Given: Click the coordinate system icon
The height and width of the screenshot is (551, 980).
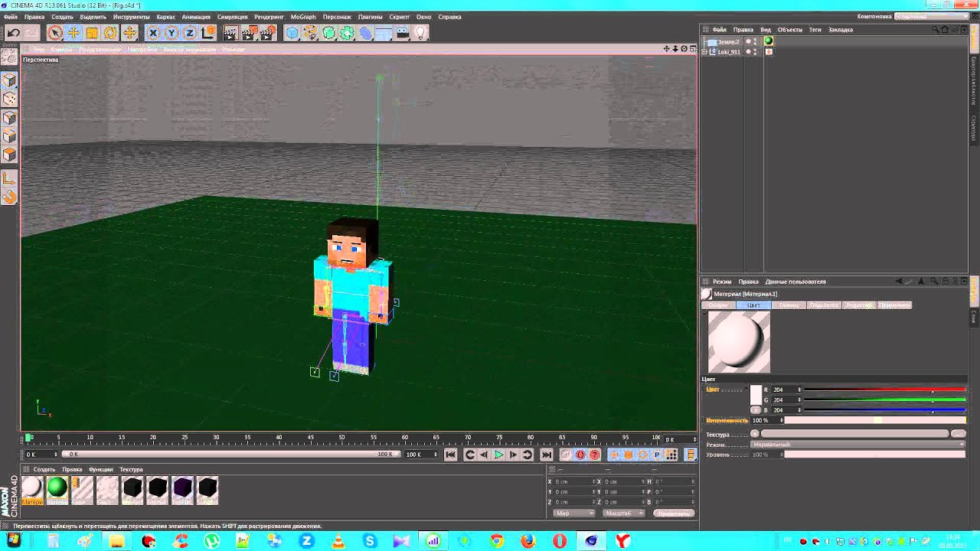Looking at the screenshot, I should 207,33.
